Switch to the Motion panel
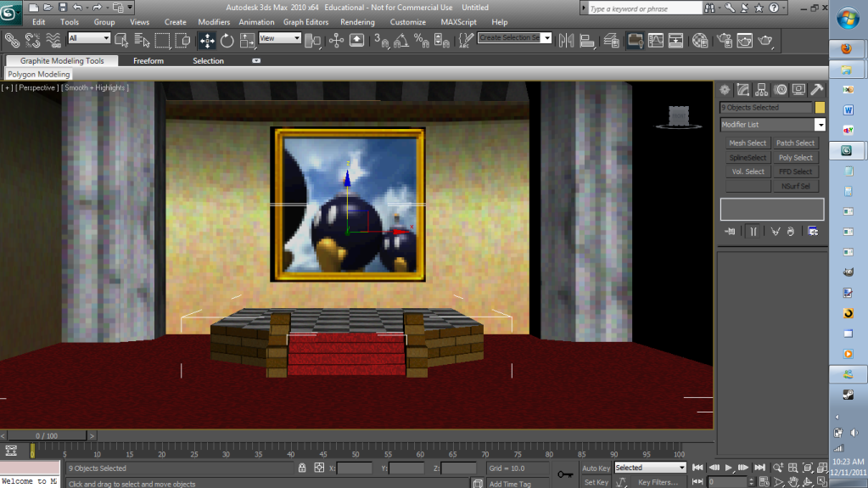Image resolution: width=868 pixels, height=488 pixels. pyautogui.click(x=781, y=90)
